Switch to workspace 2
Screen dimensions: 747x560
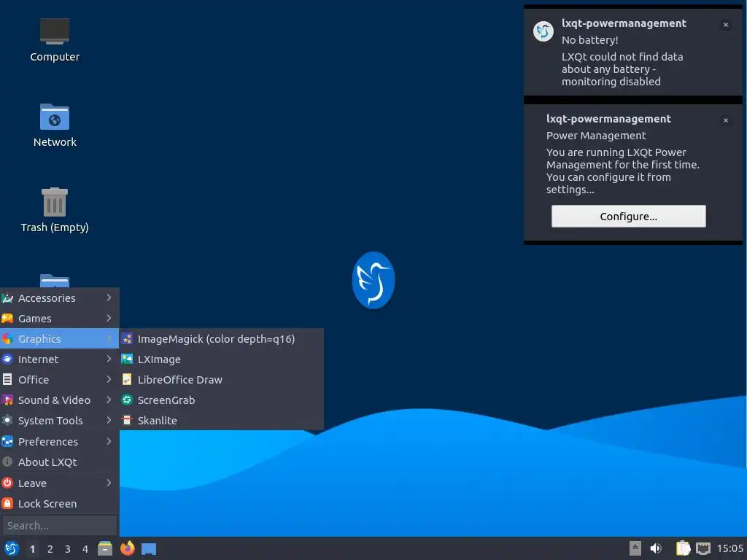[50, 549]
